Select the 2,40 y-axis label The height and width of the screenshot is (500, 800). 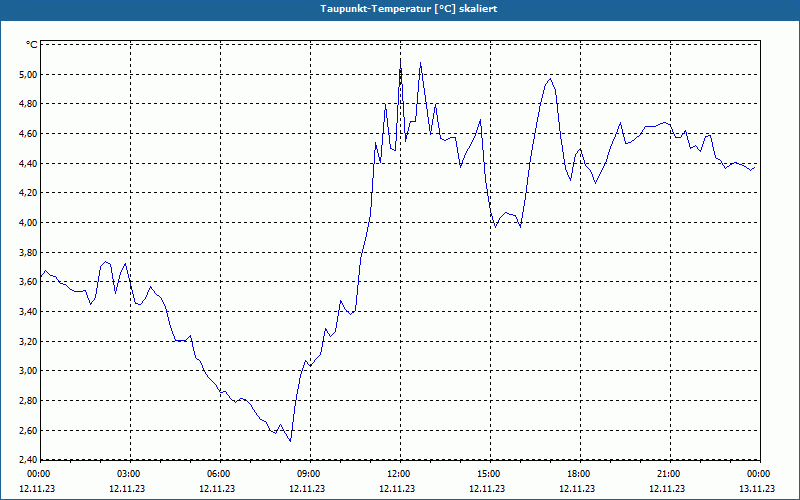[x=29, y=460]
